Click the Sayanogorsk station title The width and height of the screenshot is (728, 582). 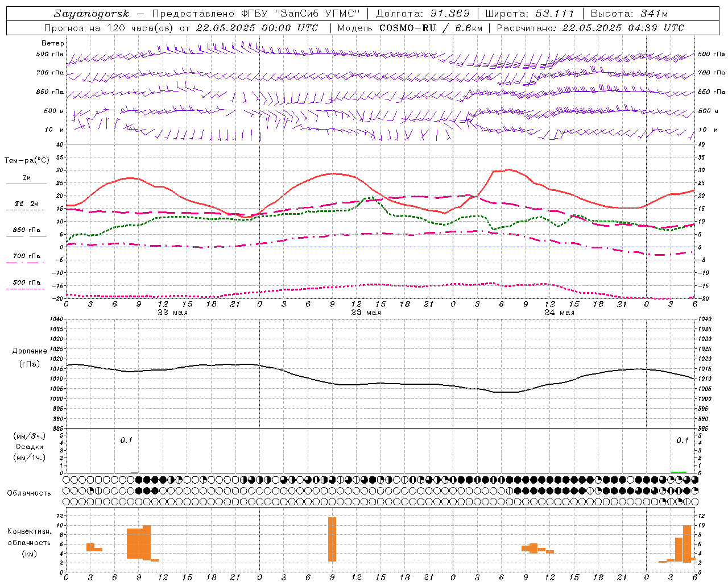tap(92, 14)
